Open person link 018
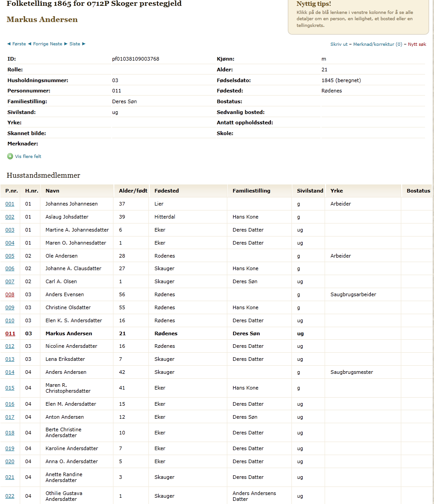This screenshot has width=434, height=504. coord(10,433)
